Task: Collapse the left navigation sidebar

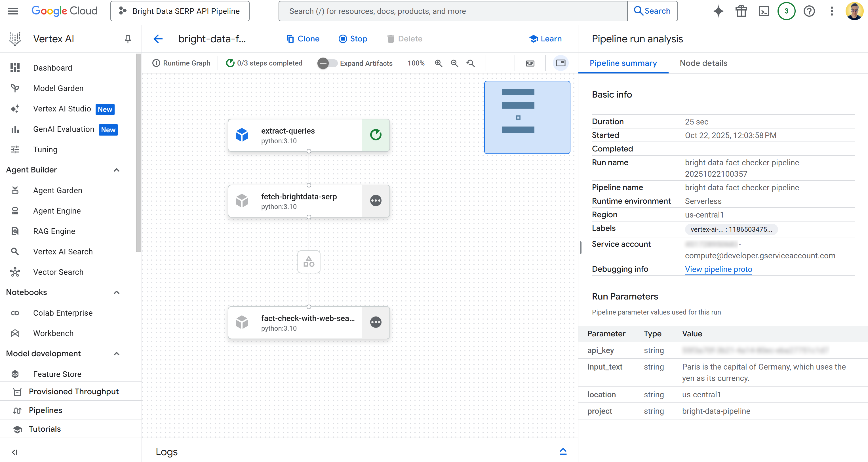Action: [14, 452]
